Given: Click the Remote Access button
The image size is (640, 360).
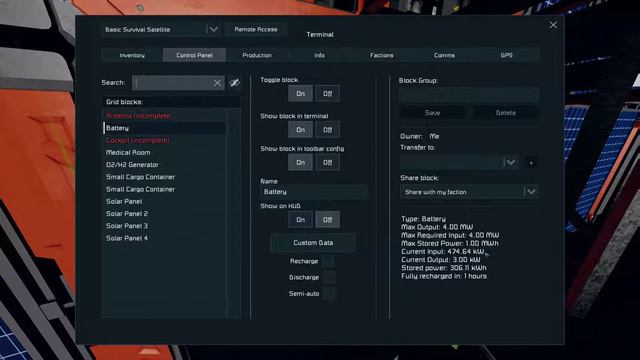Looking at the screenshot, I should pos(256,29).
